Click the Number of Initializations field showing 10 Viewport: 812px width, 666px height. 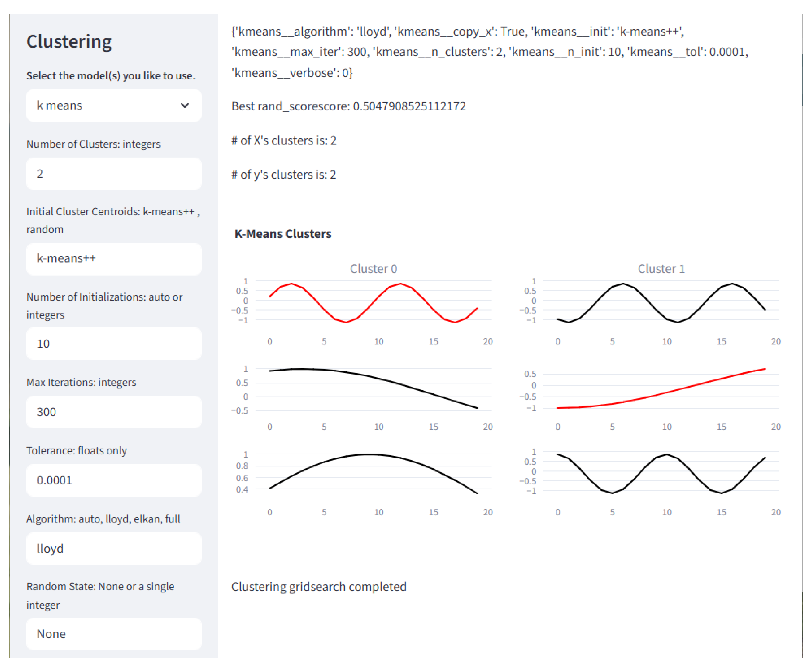click(114, 344)
